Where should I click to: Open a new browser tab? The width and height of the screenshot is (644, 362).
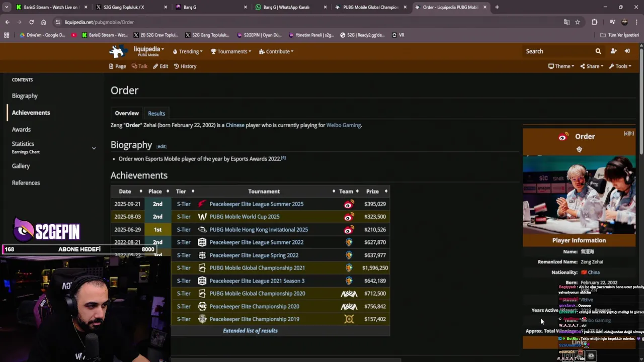pos(497,7)
